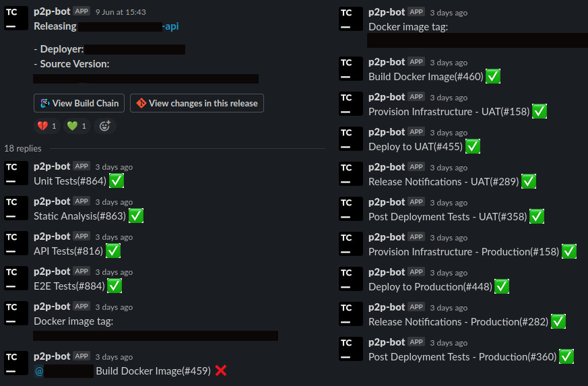Click green checkmark next to Deploy to Production(#448)

coord(502,286)
